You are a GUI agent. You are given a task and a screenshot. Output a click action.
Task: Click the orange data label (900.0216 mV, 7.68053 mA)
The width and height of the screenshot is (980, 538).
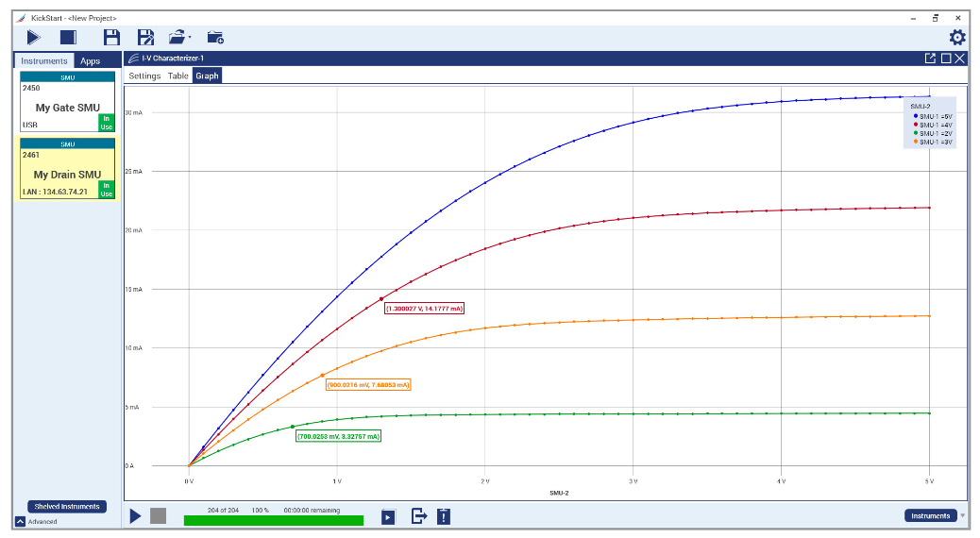tap(368, 385)
